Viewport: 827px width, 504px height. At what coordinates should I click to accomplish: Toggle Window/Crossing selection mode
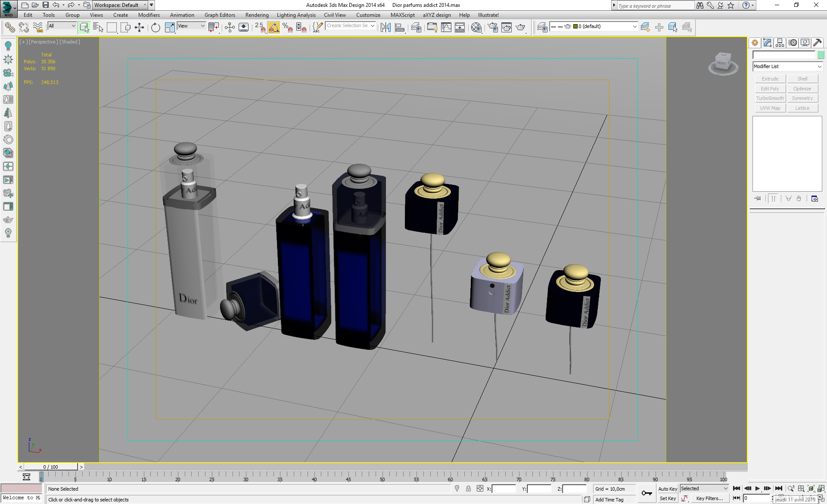tap(126, 28)
